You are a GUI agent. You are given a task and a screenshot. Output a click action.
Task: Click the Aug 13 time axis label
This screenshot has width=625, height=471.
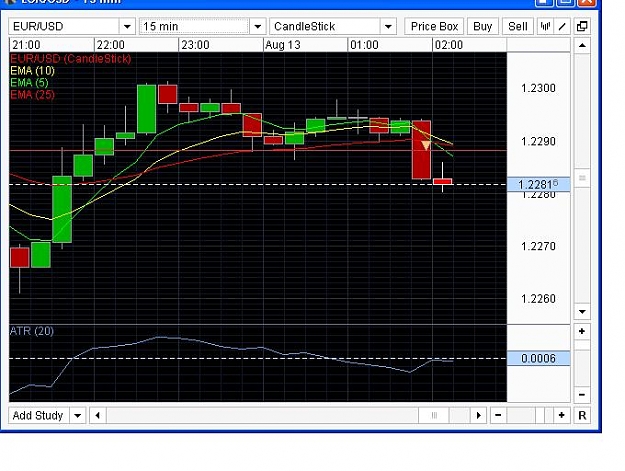click(x=283, y=45)
